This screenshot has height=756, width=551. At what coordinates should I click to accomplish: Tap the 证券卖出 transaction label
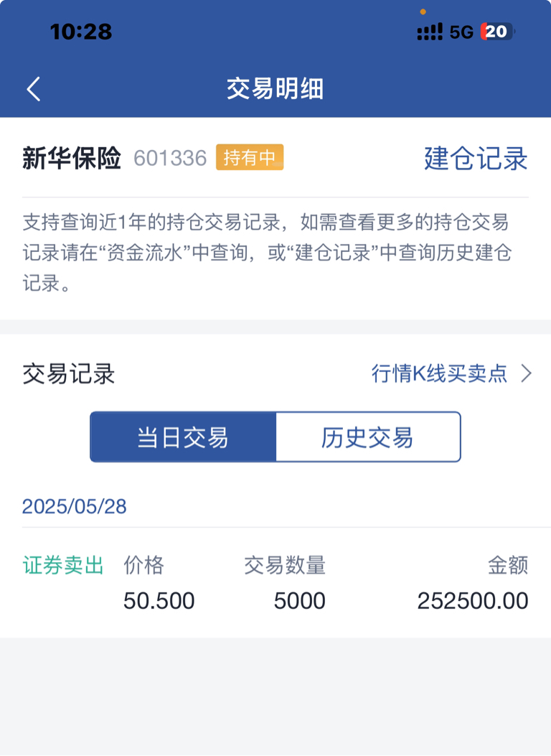pyautogui.click(x=63, y=565)
